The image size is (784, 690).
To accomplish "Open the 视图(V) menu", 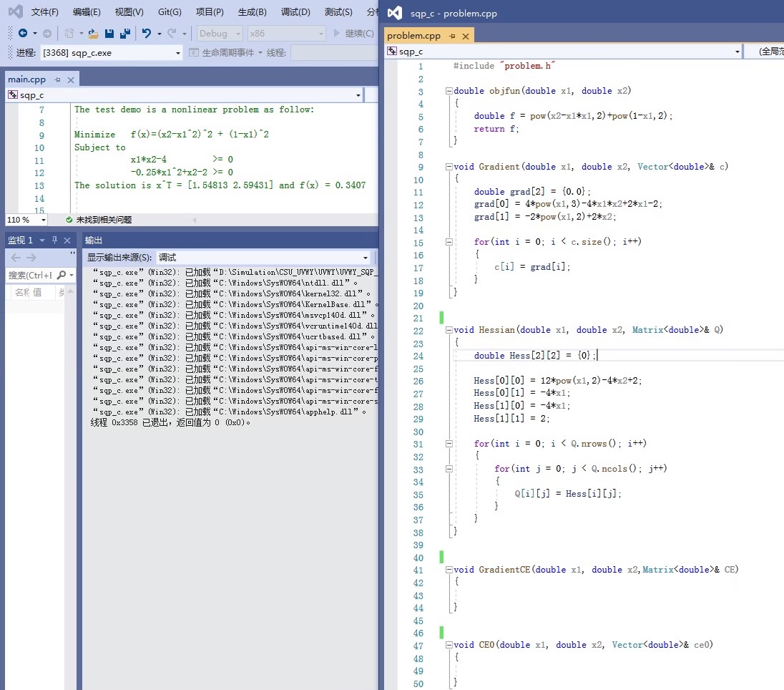I will (x=129, y=12).
